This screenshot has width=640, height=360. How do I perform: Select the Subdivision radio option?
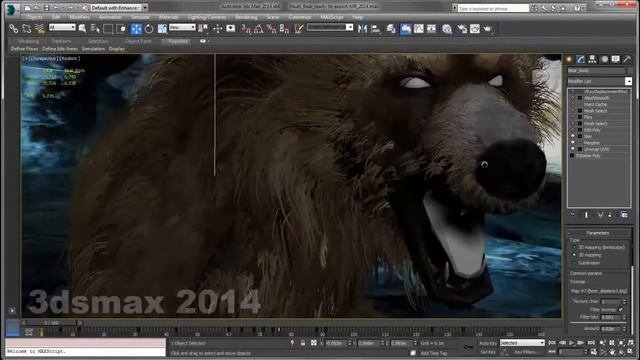click(x=574, y=263)
